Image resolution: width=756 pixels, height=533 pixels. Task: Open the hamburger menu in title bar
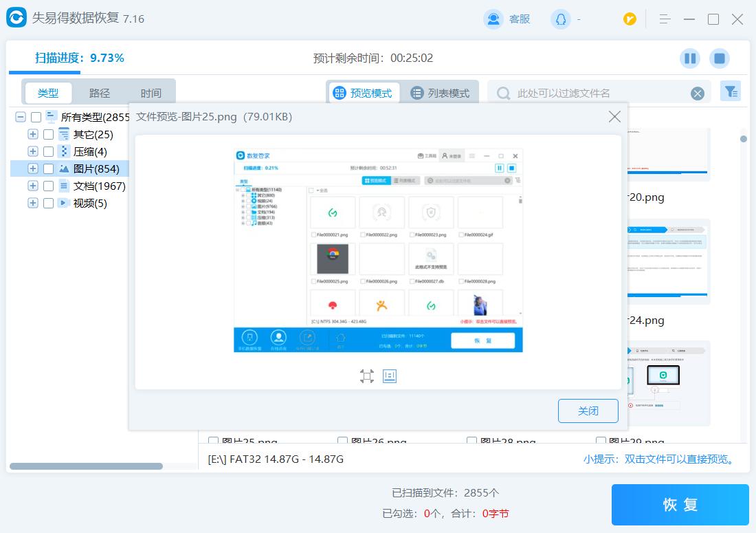665,19
